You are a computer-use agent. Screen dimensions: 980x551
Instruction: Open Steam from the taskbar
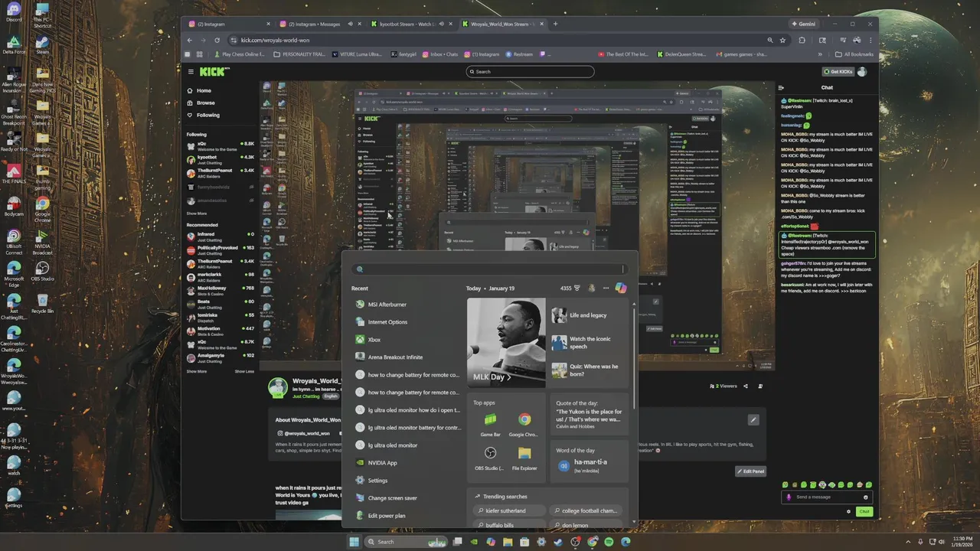[558, 542]
